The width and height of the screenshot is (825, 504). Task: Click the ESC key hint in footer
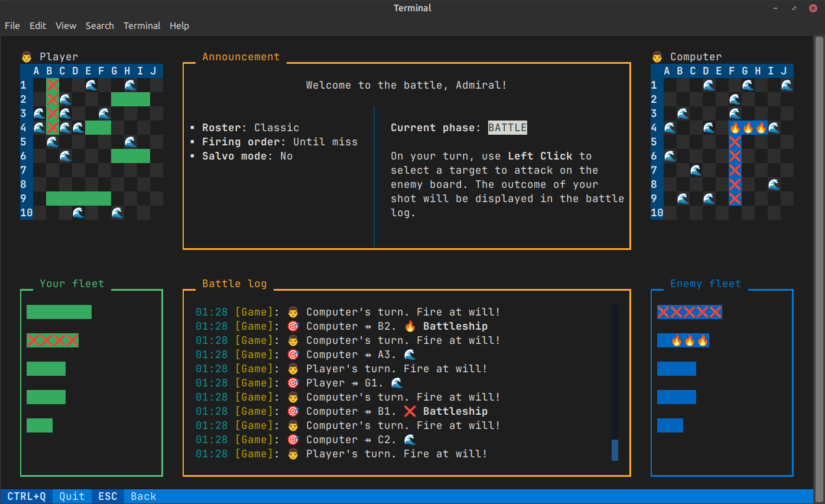(108, 496)
